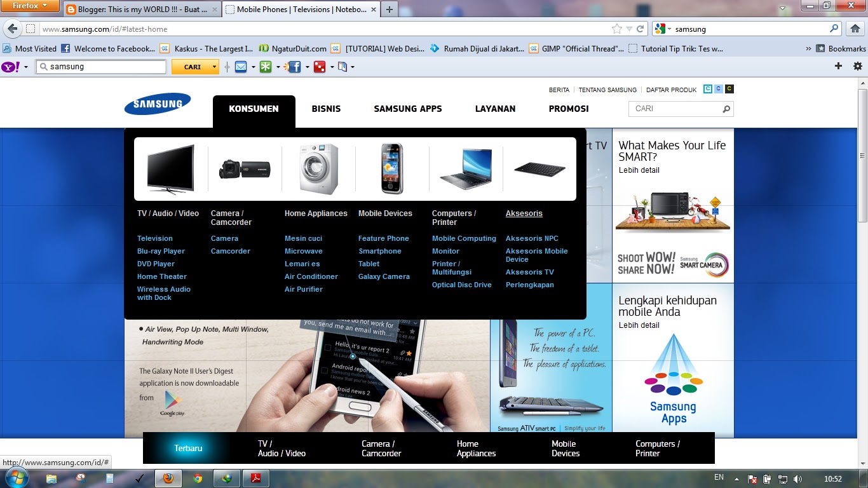Click the DAFTAR PRODUK link
The width and height of the screenshot is (868, 488).
672,90
